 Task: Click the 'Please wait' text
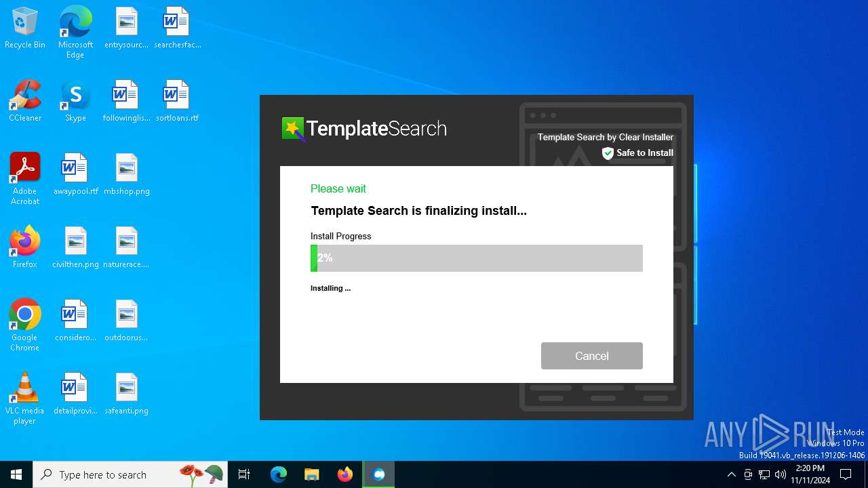pos(338,188)
